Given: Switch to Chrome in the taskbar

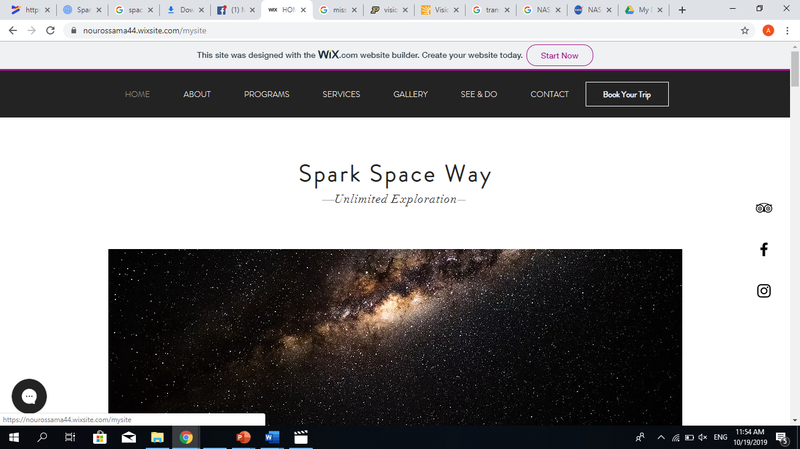Looking at the screenshot, I should tap(186, 437).
